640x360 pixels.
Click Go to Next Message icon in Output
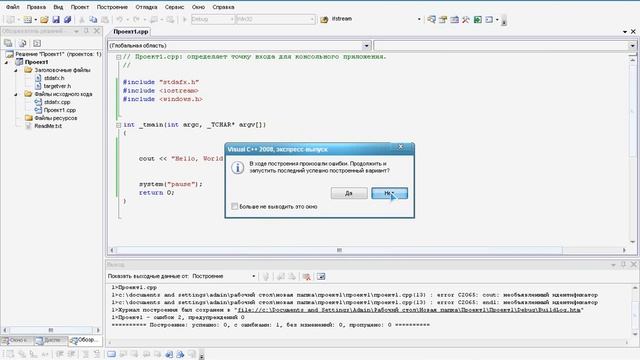pyautogui.click(x=292, y=276)
